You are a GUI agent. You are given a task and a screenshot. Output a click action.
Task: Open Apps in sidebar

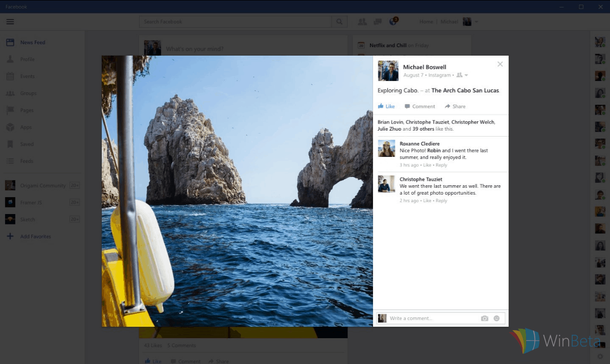tap(26, 127)
